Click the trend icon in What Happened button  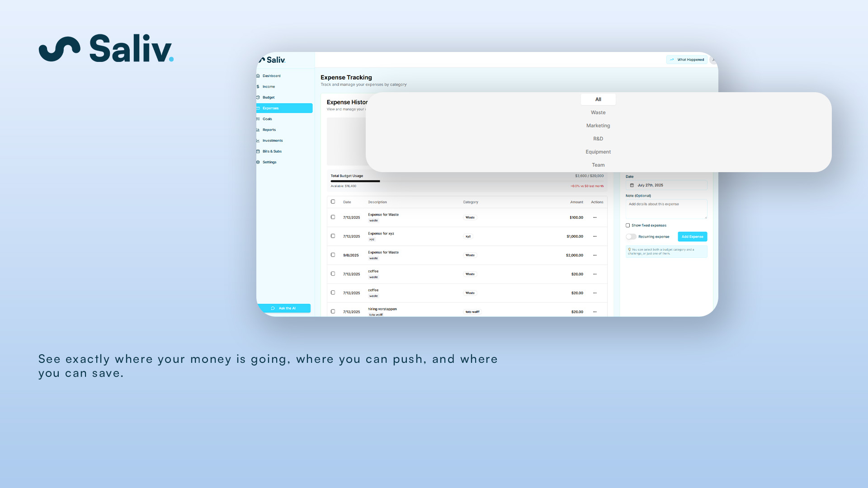point(672,60)
